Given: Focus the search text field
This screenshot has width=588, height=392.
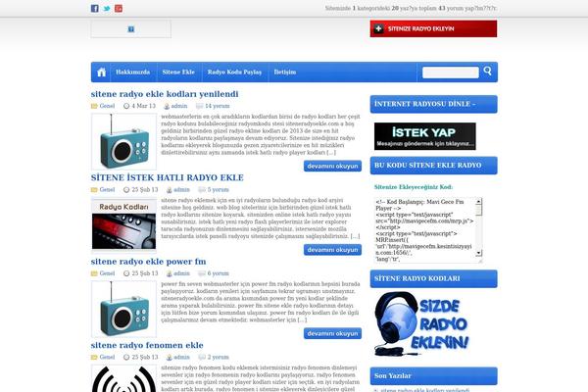Looking at the screenshot, I should point(451,73).
